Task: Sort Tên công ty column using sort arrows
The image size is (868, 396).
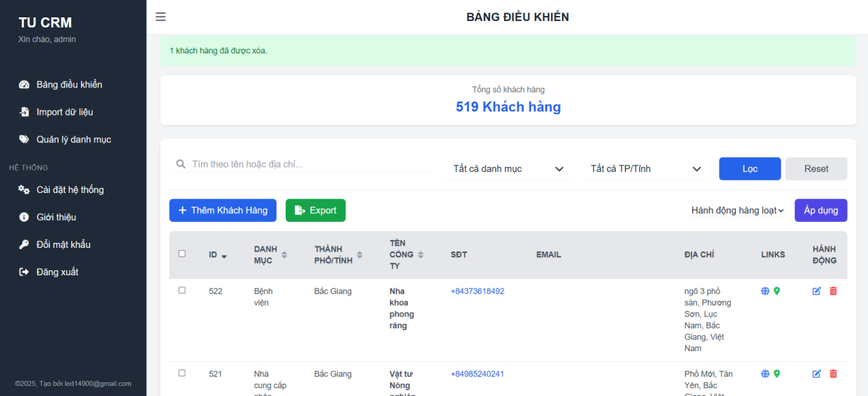Action: coord(420,255)
